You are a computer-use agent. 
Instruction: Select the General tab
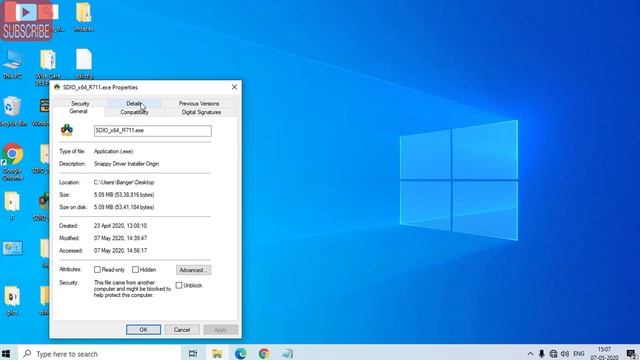tap(78, 111)
